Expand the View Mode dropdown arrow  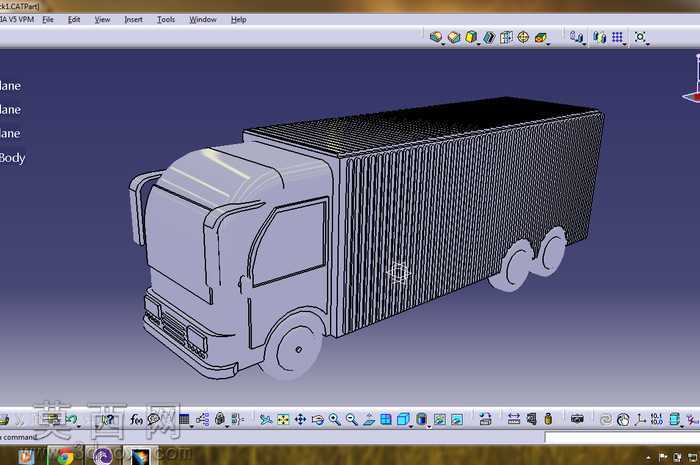coord(429,427)
